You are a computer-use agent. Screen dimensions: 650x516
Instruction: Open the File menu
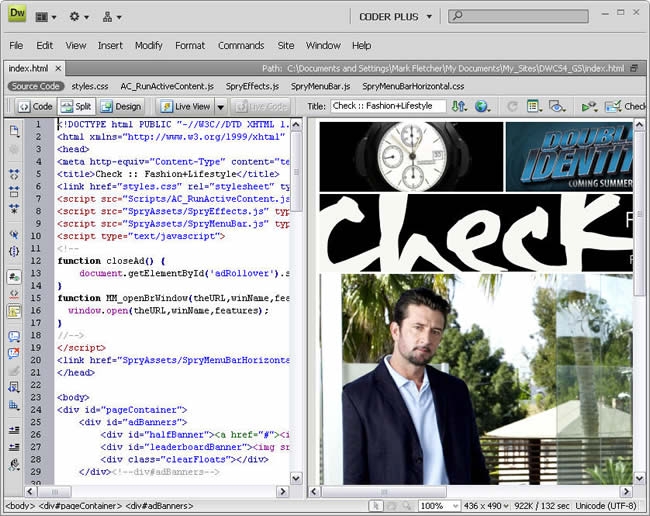tap(16, 46)
